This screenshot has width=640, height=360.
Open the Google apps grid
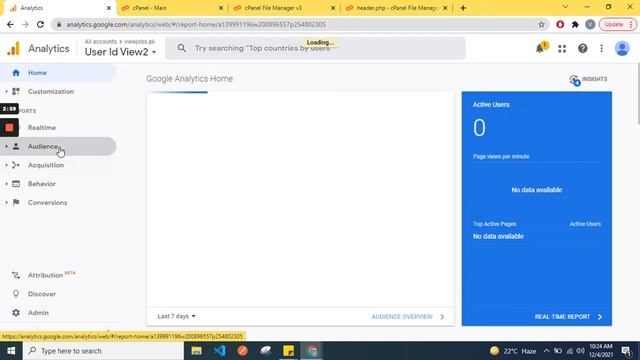pos(562,49)
